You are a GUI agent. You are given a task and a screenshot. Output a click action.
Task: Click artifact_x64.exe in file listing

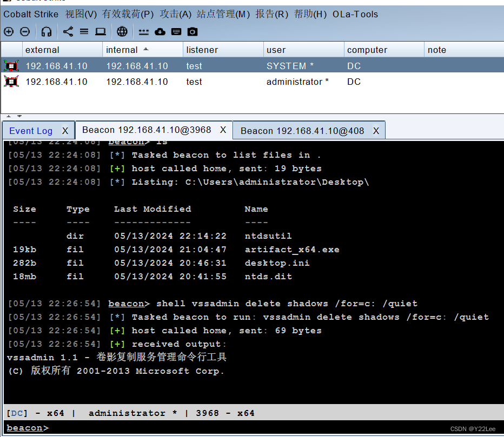292,250
